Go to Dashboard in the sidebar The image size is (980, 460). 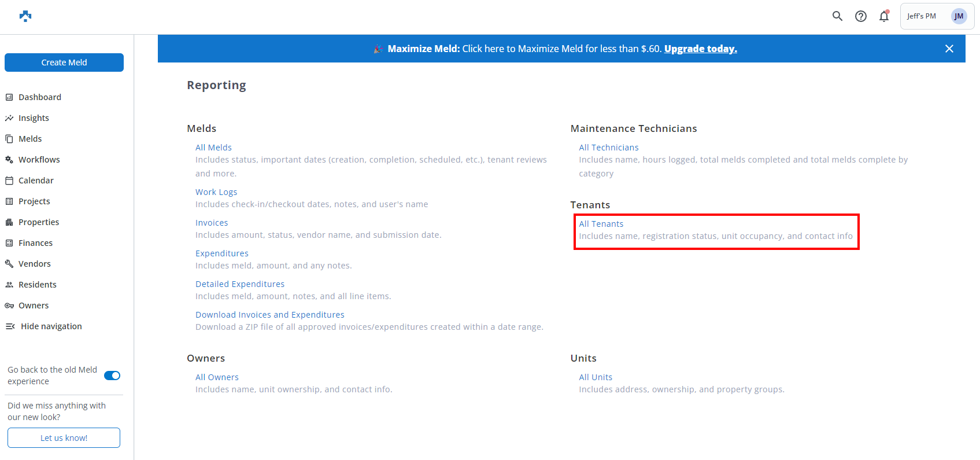[39, 97]
